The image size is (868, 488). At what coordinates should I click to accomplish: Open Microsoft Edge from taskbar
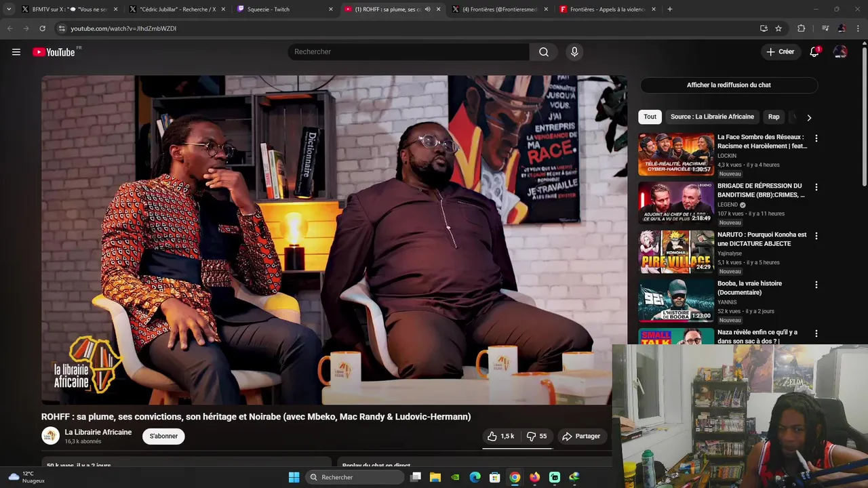(x=475, y=477)
